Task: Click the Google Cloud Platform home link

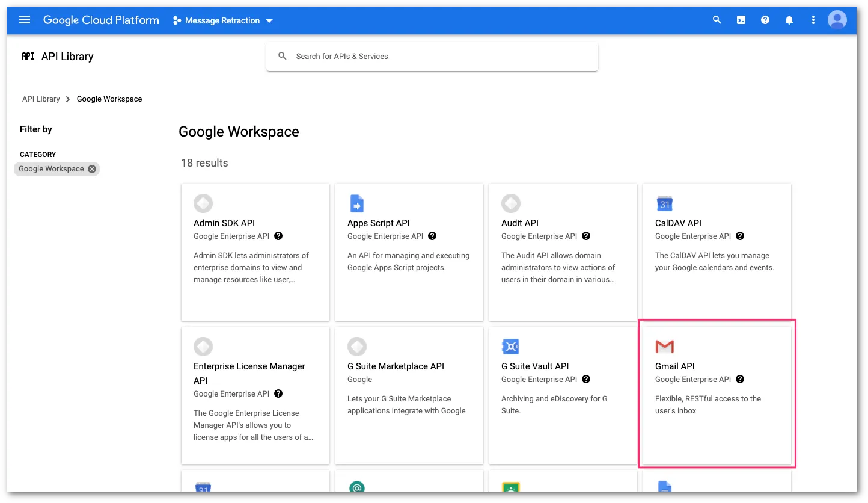Action: click(100, 20)
